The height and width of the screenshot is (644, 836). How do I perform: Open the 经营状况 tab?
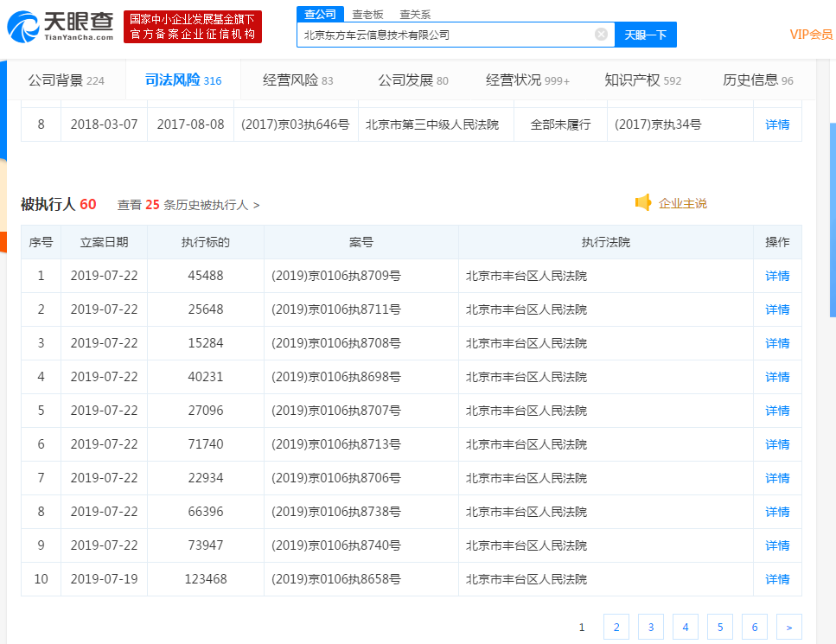pyautogui.click(x=528, y=80)
